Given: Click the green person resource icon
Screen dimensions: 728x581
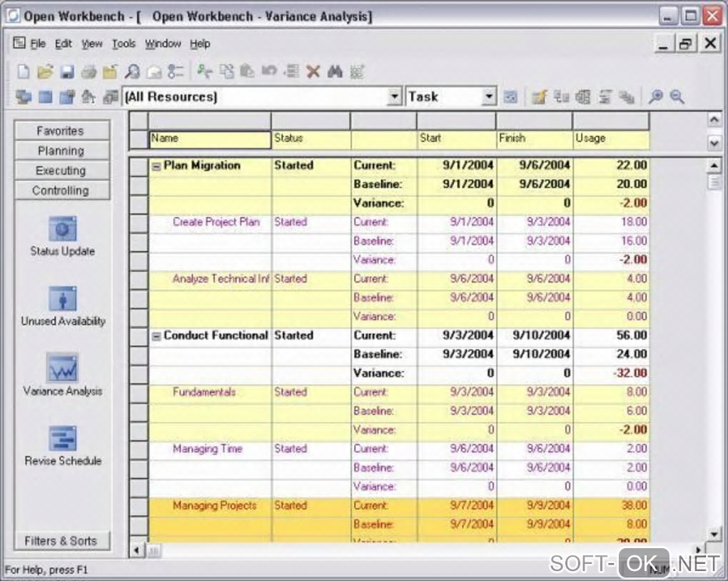Looking at the screenshot, I should click(x=204, y=71).
